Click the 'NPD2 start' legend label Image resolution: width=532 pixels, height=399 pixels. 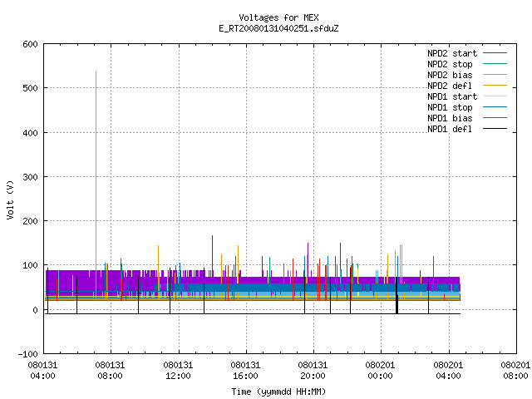(x=452, y=53)
